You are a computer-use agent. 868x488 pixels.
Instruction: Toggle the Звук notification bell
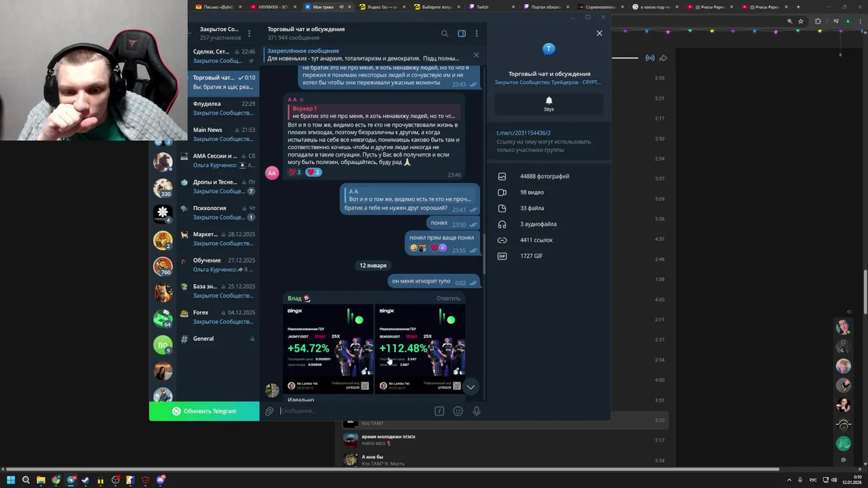point(549,104)
